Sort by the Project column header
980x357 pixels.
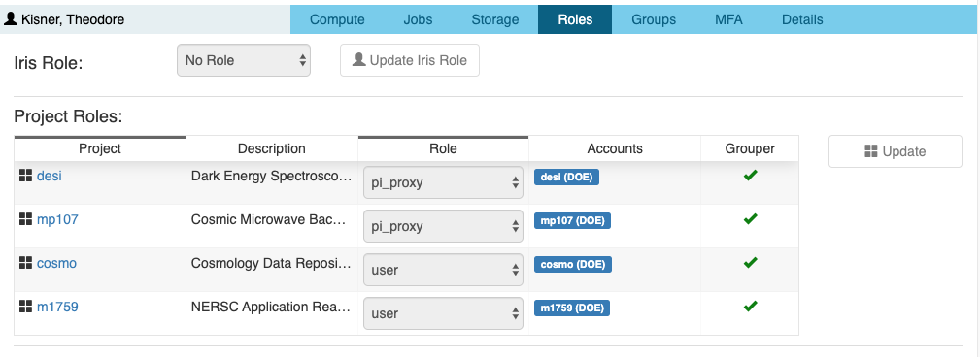[100, 148]
